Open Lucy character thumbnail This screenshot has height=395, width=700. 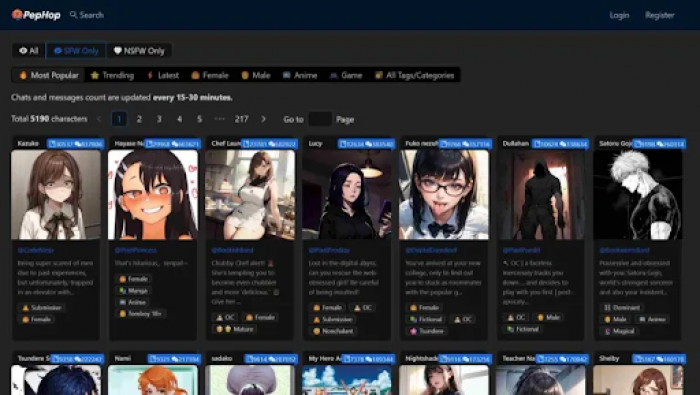347,195
